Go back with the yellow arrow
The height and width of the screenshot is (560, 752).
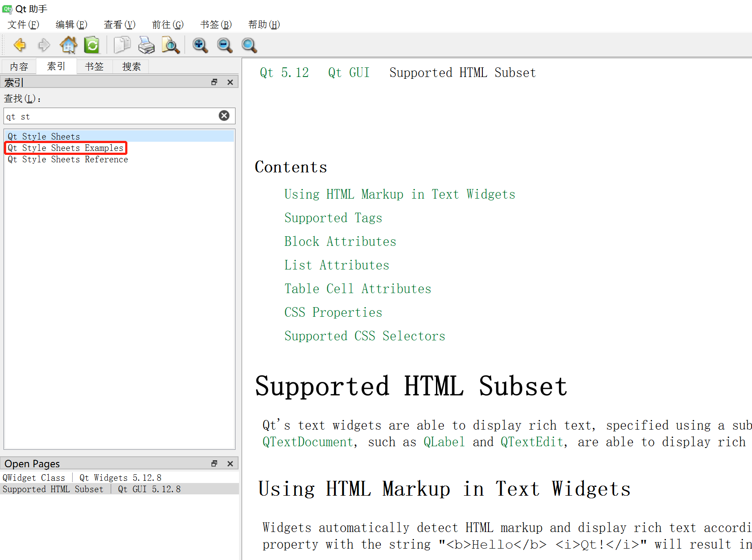tap(20, 45)
